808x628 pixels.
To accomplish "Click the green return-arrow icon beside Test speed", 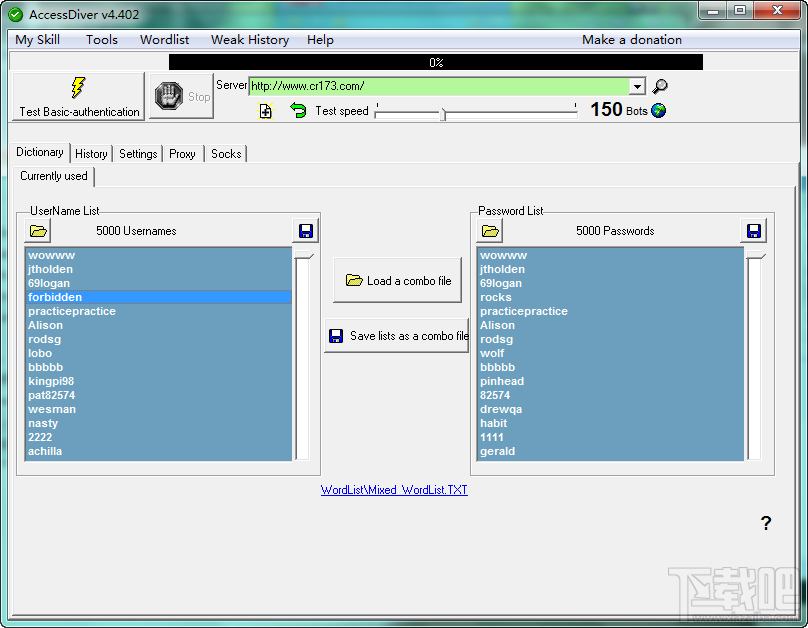I will pyautogui.click(x=298, y=110).
